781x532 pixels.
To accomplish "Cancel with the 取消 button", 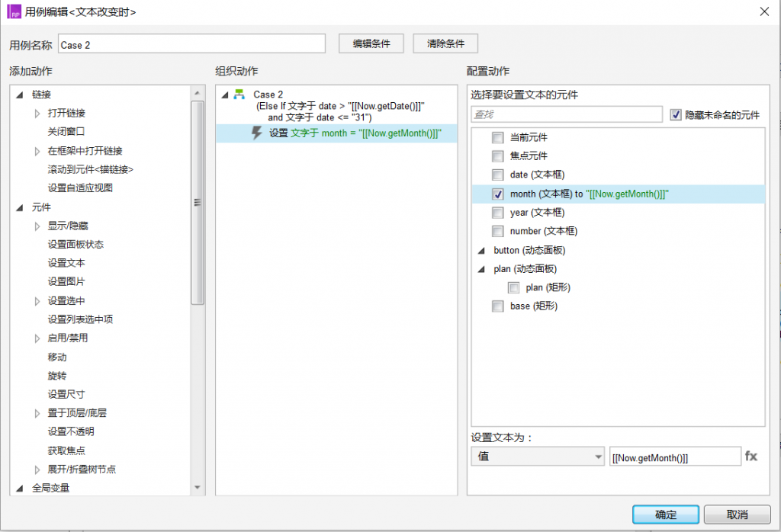I will click(x=738, y=514).
